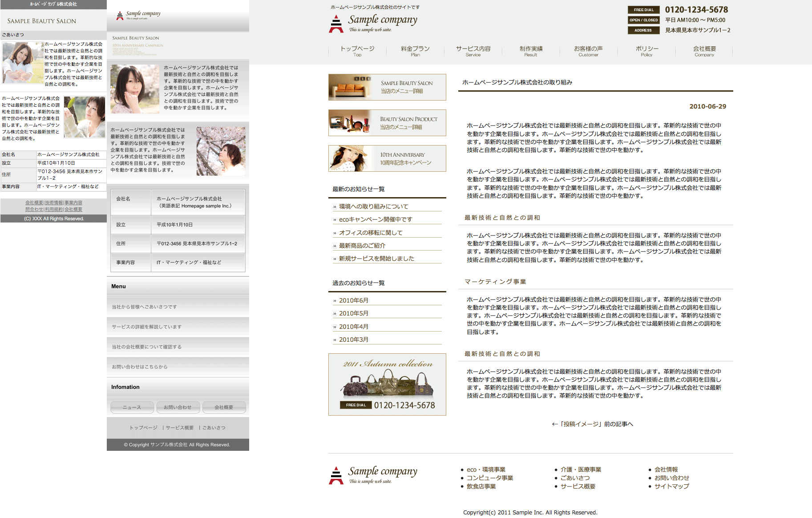Viewport: 812px width, 518px height.
Task: Open the 環境への取り組みについて news link
Action: click(373, 206)
